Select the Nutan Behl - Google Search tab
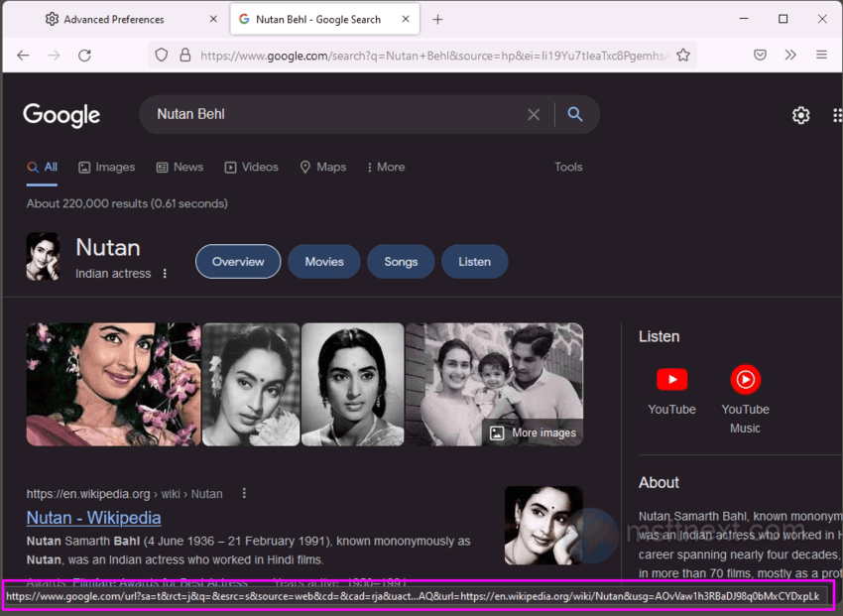 pyautogui.click(x=324, y=20)
